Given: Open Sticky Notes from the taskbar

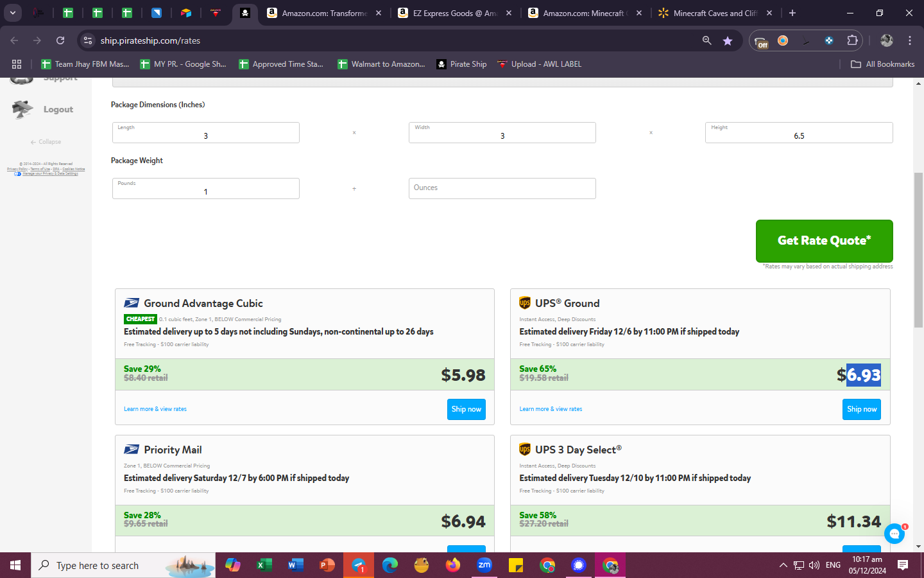Looking at the screenshot, I should (516, 565).
